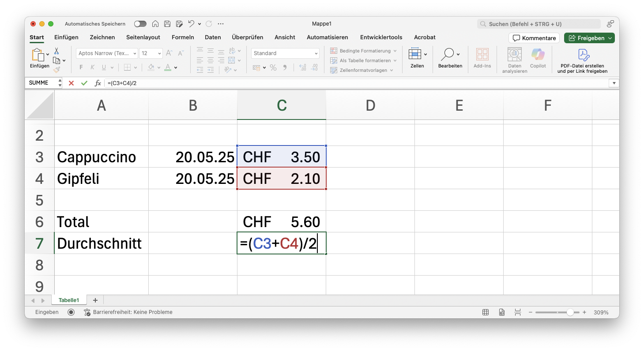Viewport: 644px width, 351px height.
Task: Click the home icon in title bar
Action: click(155, 24)
